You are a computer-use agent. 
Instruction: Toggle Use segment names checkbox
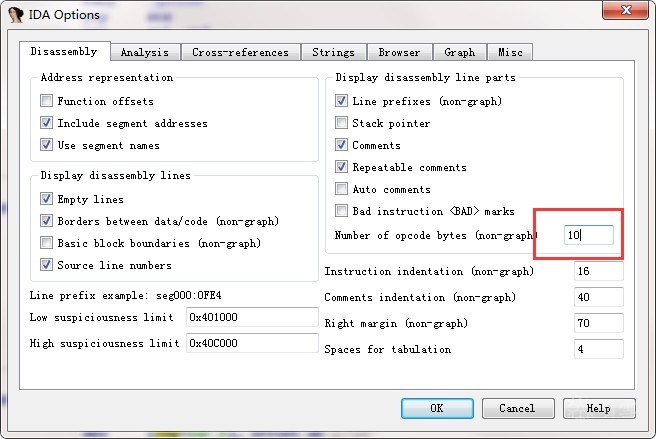[x=46, y=145]
